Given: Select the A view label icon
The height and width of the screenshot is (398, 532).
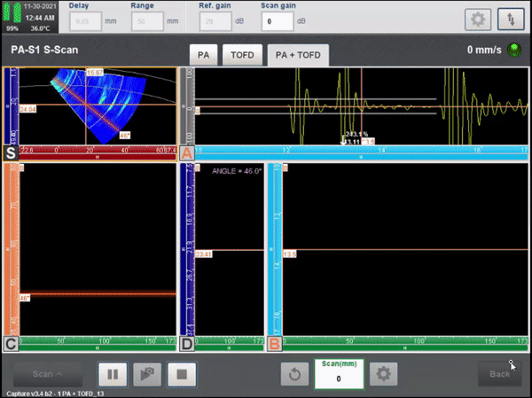Looking at the screenshot, I should [x=187, y=153].
